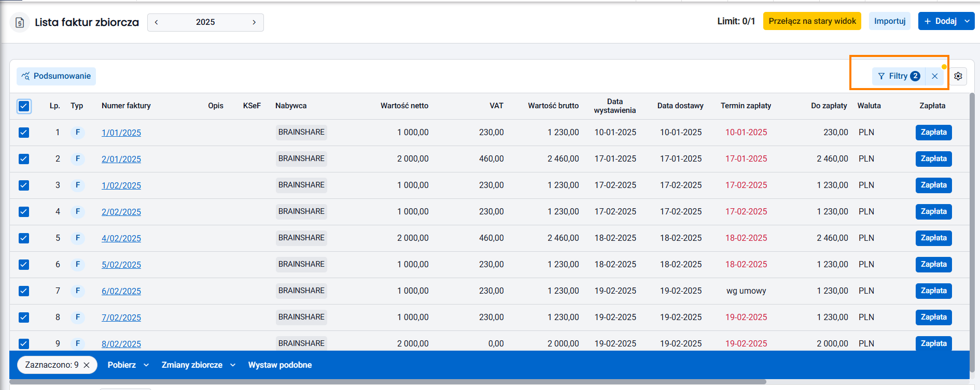Uncheck row 4 checkbox for 2/02/2025
Viewport: 980px width, 390px height.
point(24,212)
